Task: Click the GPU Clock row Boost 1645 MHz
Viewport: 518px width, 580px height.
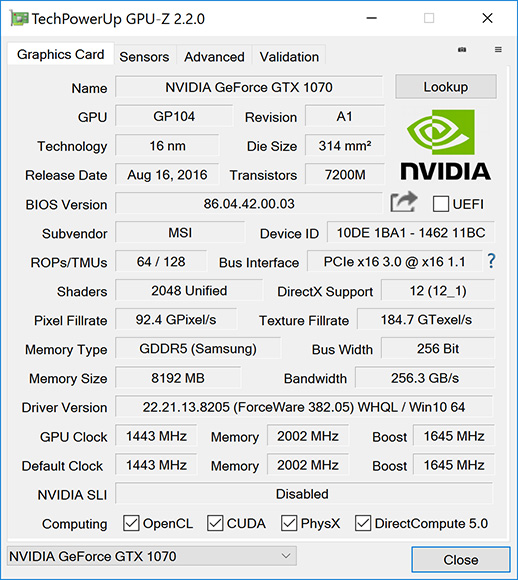Action: [454, 436]
